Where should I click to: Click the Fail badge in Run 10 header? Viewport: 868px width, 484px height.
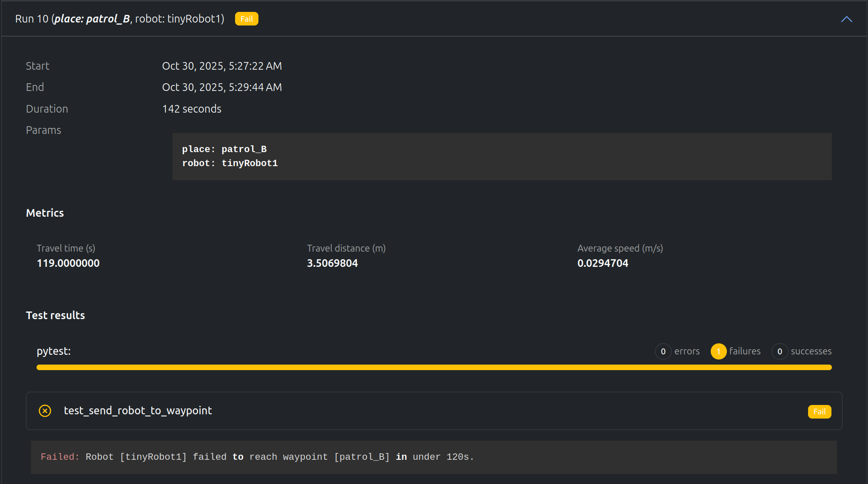[x=247, y=19]
